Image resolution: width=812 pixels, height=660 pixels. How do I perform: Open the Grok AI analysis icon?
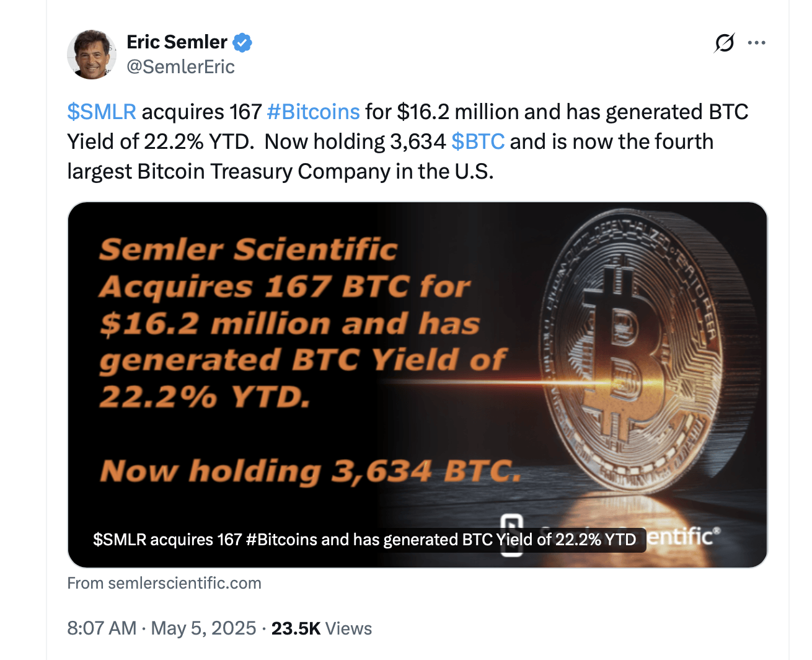pos(724,42)
